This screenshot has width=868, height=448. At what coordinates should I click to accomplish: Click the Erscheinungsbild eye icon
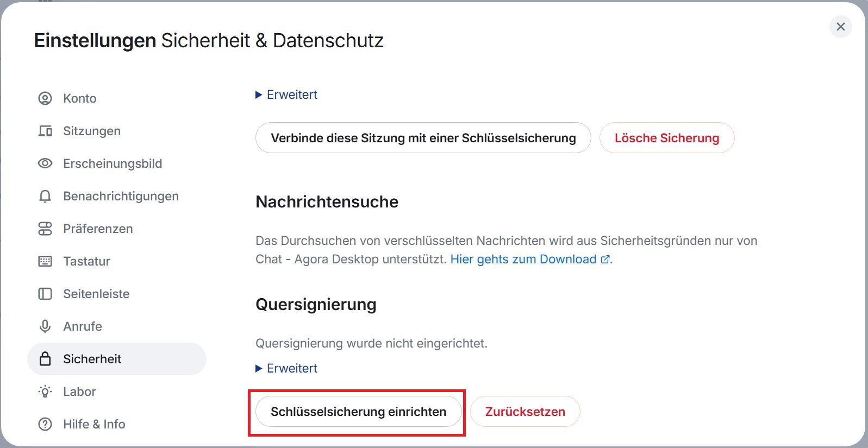45,163
